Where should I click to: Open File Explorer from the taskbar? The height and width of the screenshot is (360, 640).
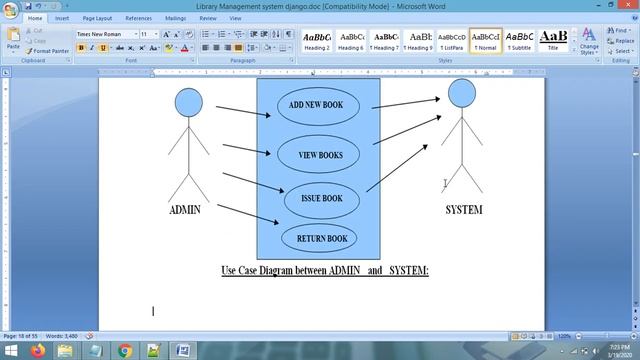[65, 351]
